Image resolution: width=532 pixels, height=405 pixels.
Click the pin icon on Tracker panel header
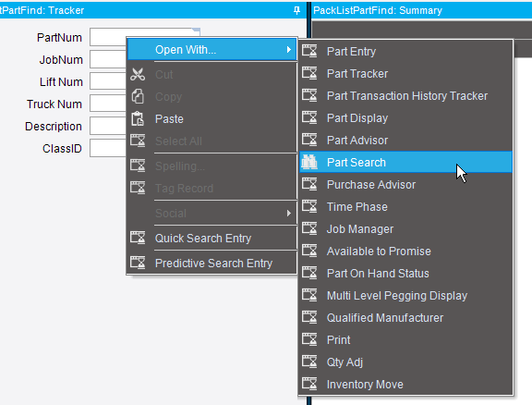[x=296, y=10]
